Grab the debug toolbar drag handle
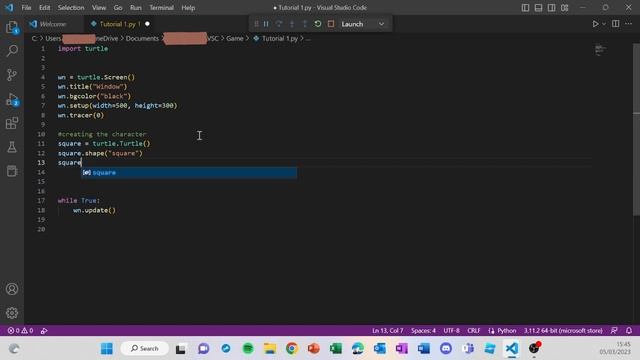 [x=256, y=24]
